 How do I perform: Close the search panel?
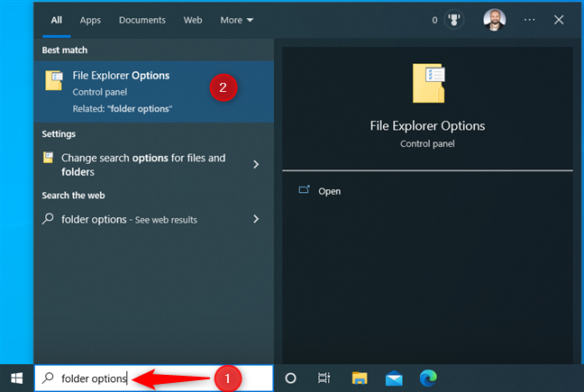tap(558, 20)
